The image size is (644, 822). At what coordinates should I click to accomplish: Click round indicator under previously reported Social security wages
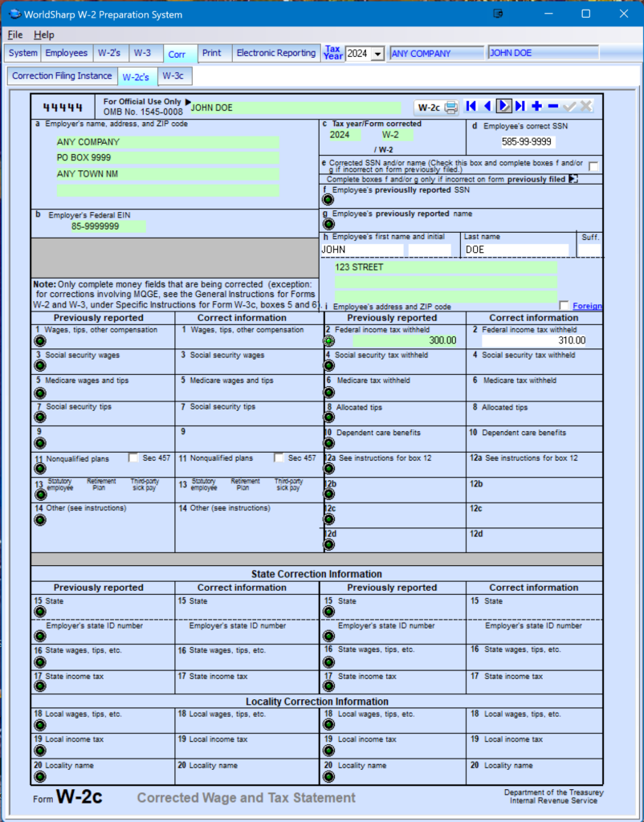point(40,366)
